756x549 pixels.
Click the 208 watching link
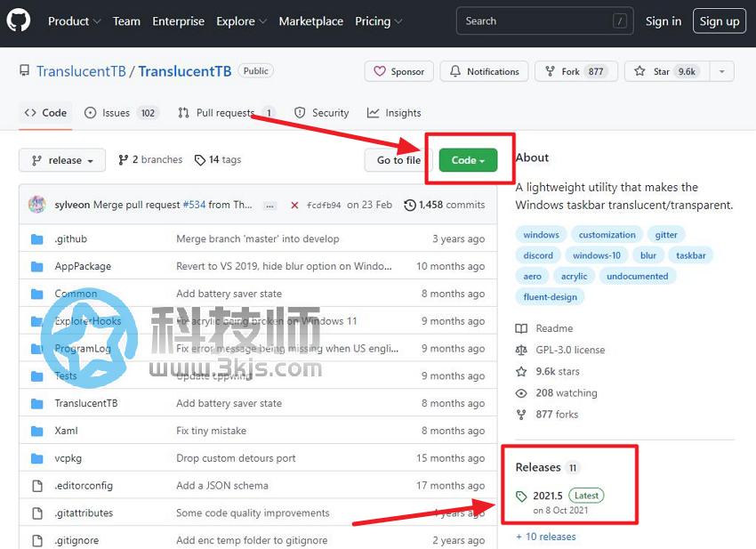[566, 393]
